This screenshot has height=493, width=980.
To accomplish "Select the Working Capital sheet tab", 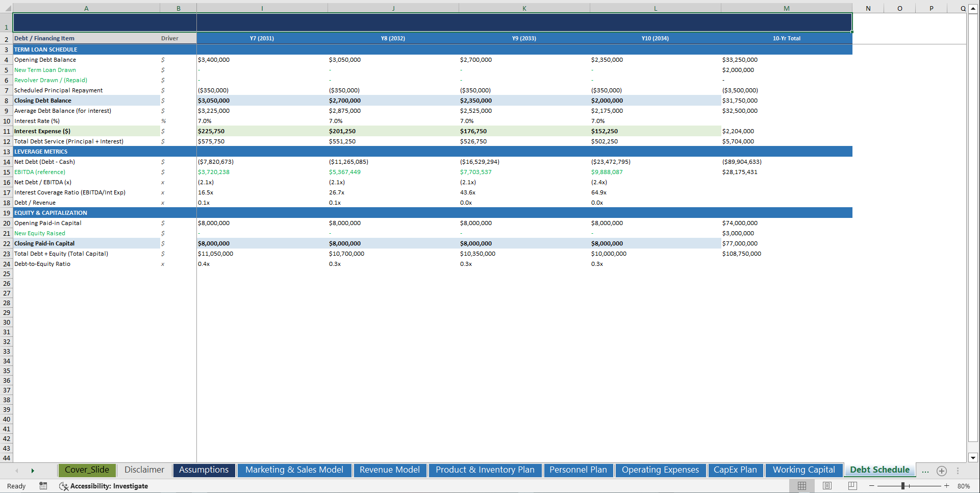I will point(803,470).
